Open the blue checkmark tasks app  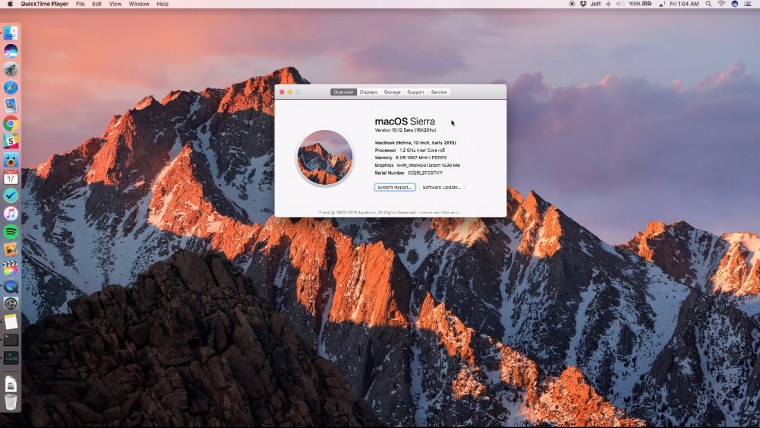click(11, 195)
